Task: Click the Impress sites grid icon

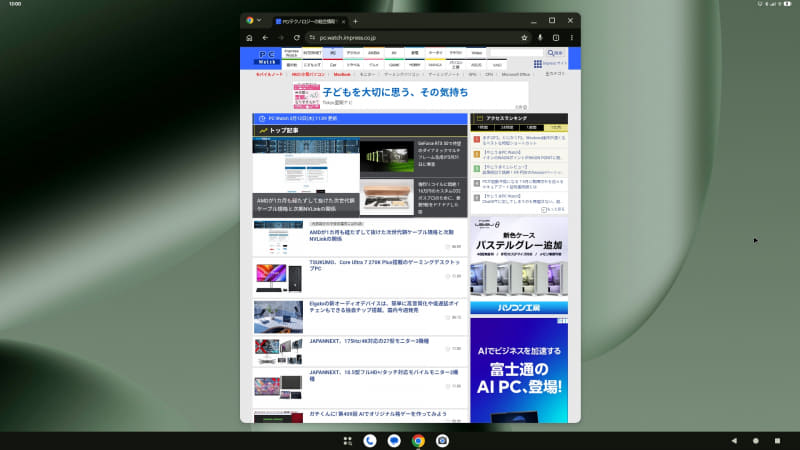Action: point(538,64)
